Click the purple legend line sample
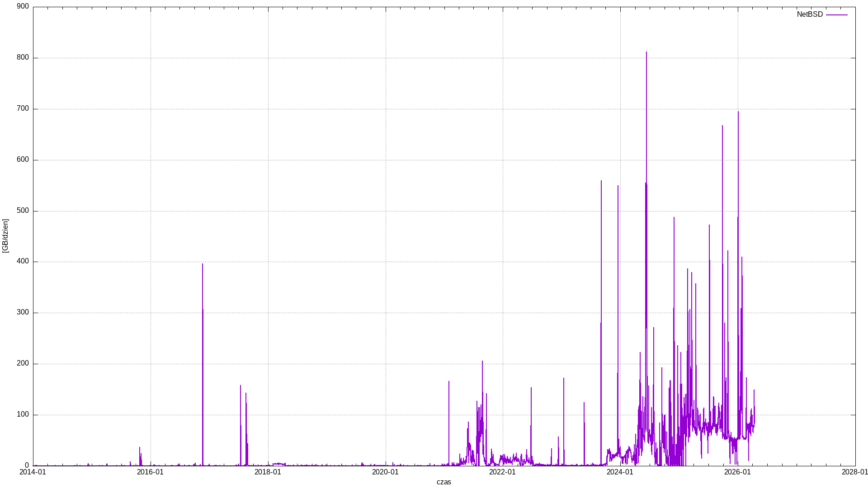The height and width of the screenshot is (488, 868). click(836, 15)
